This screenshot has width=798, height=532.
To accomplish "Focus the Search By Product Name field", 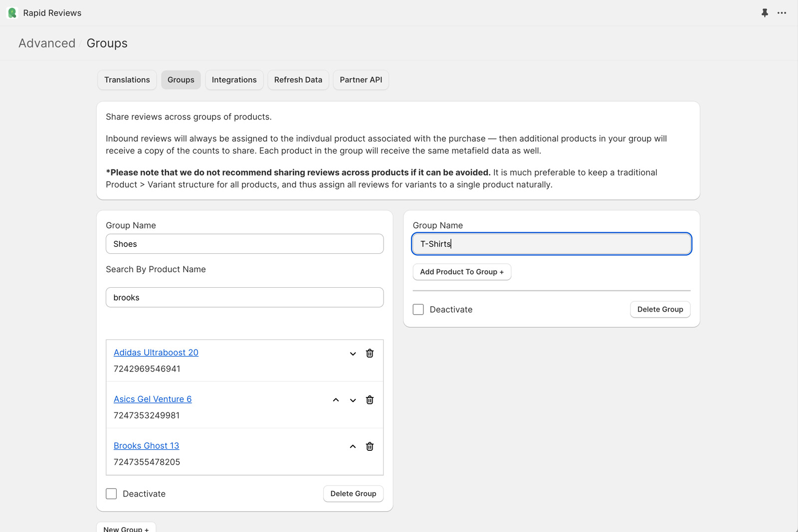I will pos(244,298).
